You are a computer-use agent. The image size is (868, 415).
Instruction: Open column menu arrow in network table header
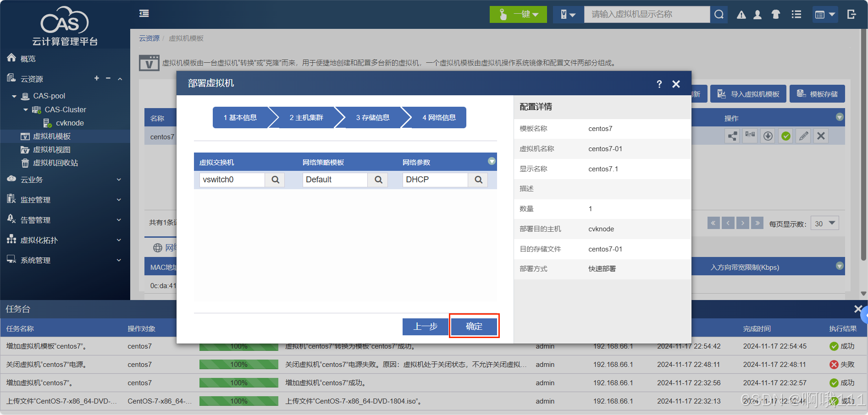pyautogui.click(x=492, y=161)
